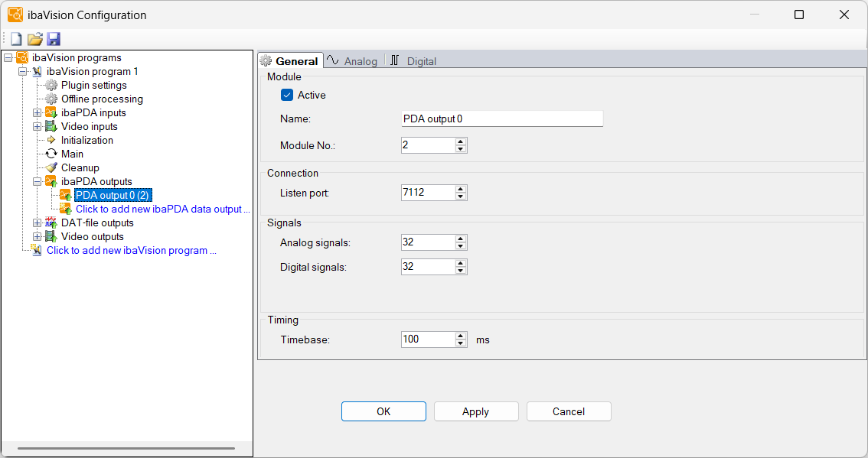Click the Initialization arrow icon
The width and height of the screenshot is (868, 458).
click(51, 140)
